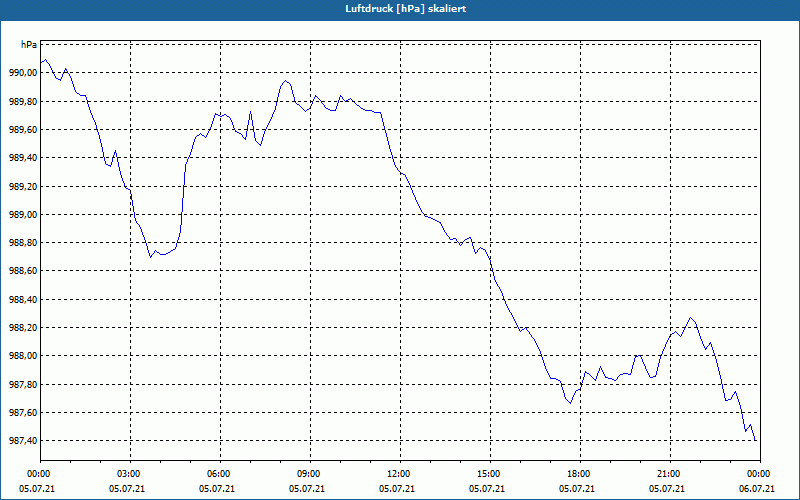Choose the 988,00 axis label
The image size is (800, 500).
click(x=23, y=356)
